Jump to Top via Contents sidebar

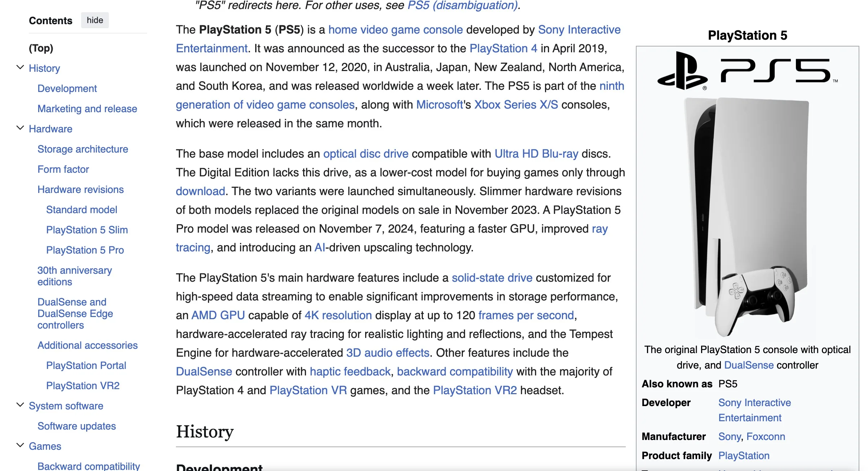coord(41,48)
